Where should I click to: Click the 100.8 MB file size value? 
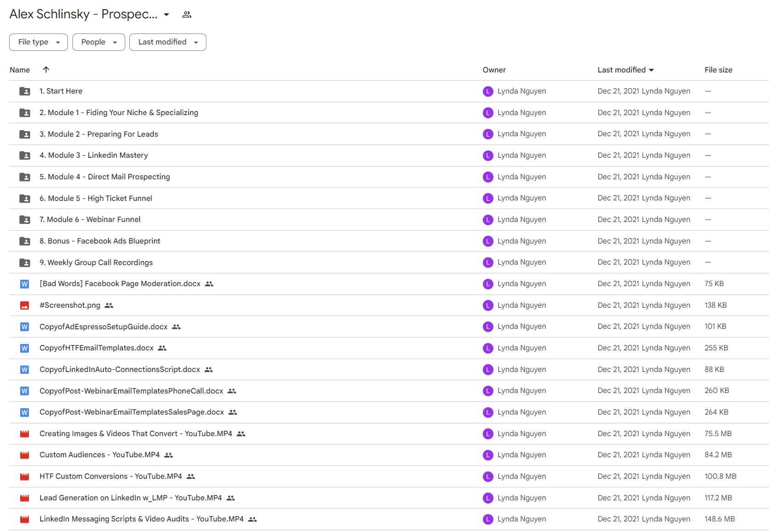point(720,477)
